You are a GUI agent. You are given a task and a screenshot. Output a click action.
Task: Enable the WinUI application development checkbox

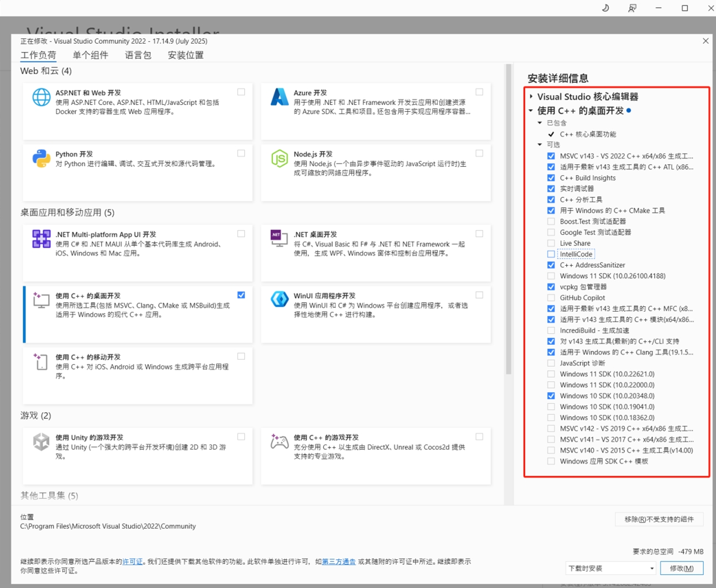point(480,295)
